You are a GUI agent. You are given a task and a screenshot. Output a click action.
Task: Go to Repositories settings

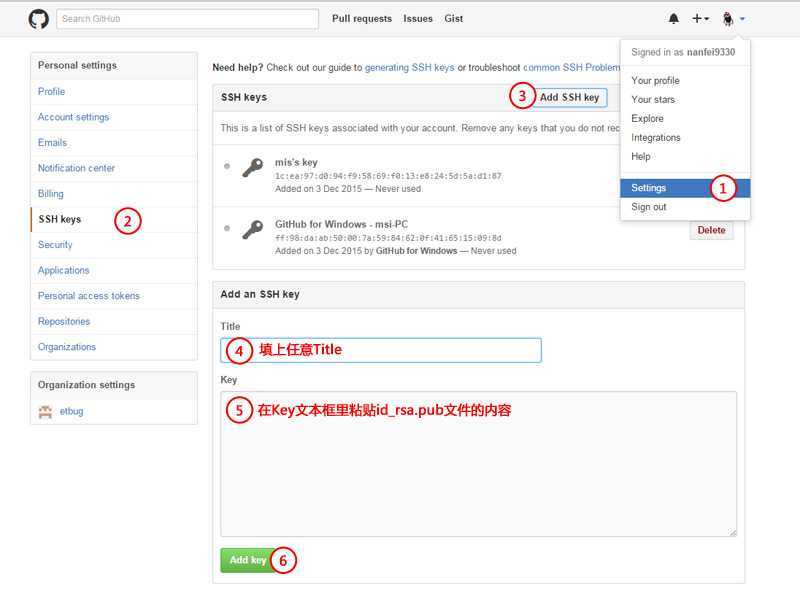coord(114,321)
